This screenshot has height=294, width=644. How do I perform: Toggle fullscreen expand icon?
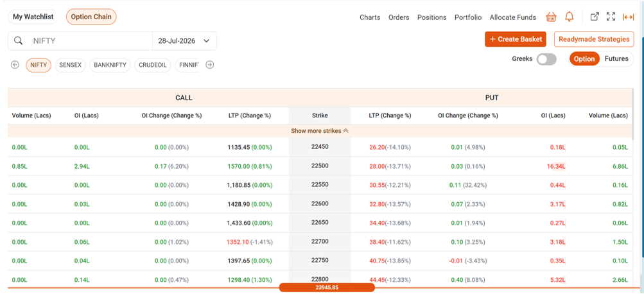611,17
